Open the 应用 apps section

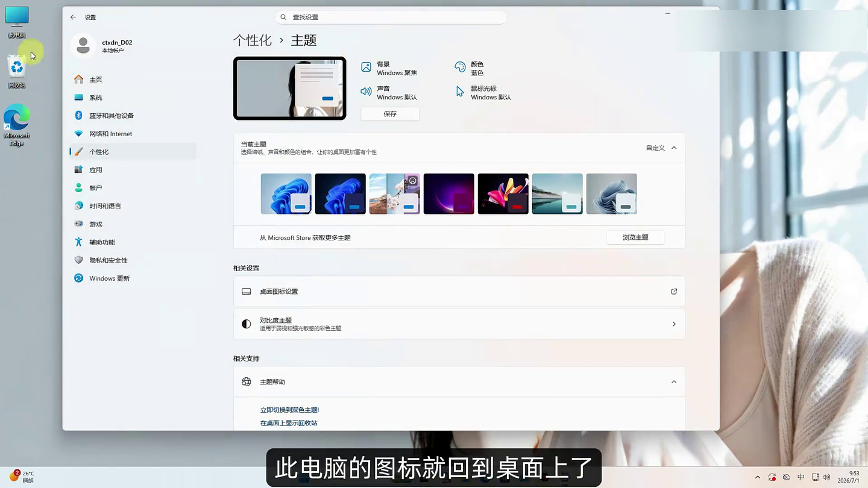133,170
